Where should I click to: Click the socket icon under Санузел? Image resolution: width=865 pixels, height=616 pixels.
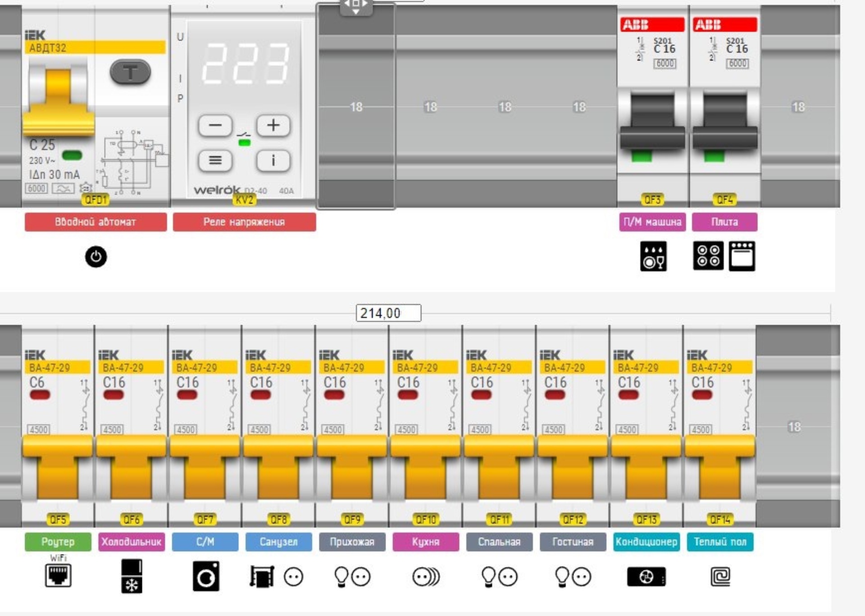coord(294,577)
